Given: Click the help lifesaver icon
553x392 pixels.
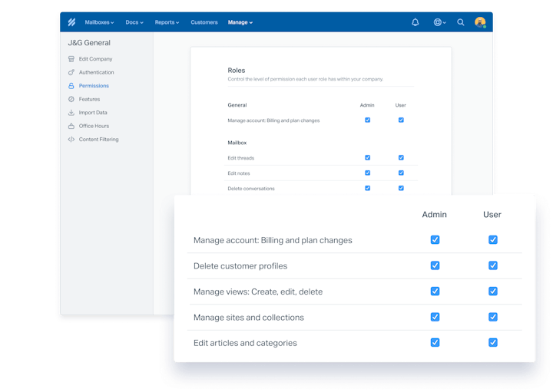Looking at the screenshot, I should click(438, 22).
